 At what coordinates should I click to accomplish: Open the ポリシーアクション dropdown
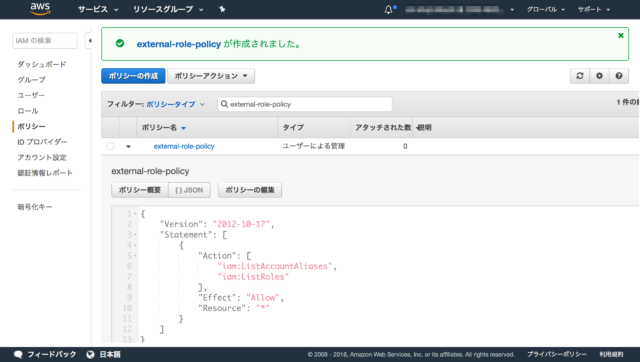tap(211, 76)
